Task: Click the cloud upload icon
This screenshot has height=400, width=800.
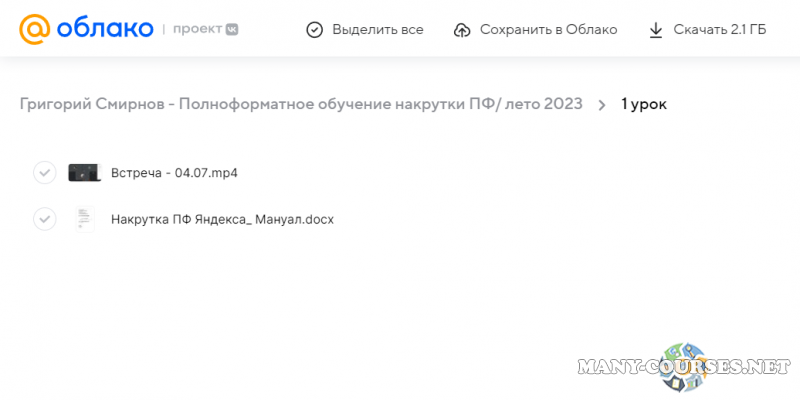Action: (x=462, y=30)
